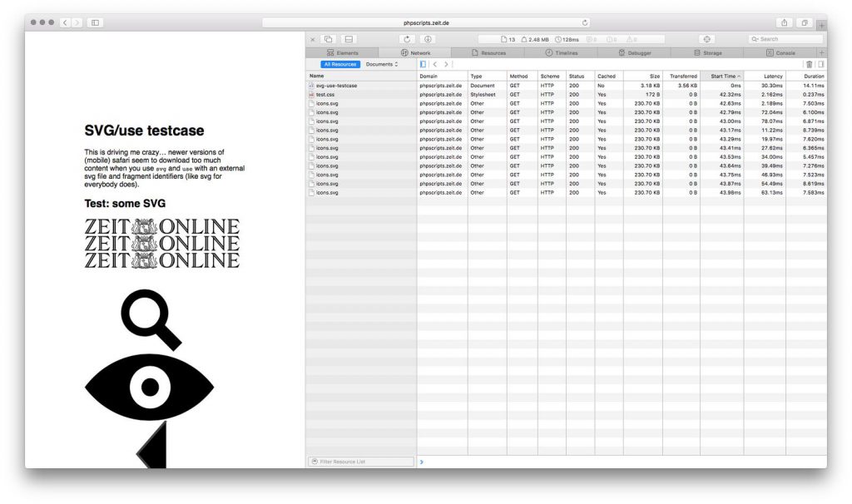
Task: Toggle Safari's browser sidebar button
Action: point(95,22)
